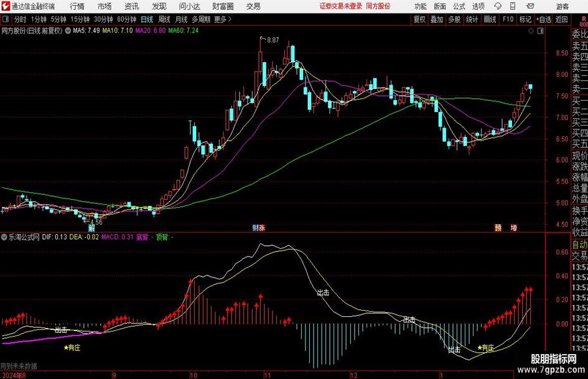The width and height of the screenshot is (588, 379).
Task: Click the 返回 back button
Action: pyautogui.click(x=561, y=19)
